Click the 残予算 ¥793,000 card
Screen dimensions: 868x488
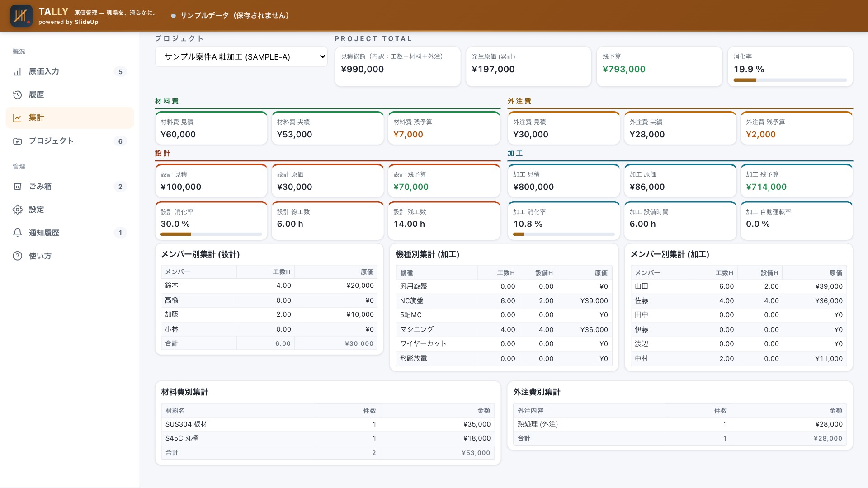tap(659, 66)
